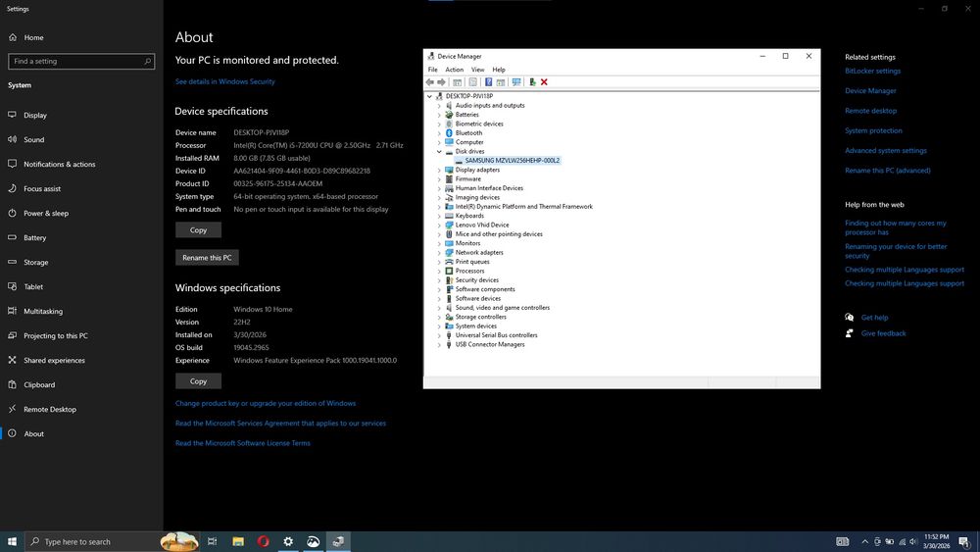Show hidden system tray icons
The height and width of the screenshot is (552, 980).
click(x=864, y=542)
